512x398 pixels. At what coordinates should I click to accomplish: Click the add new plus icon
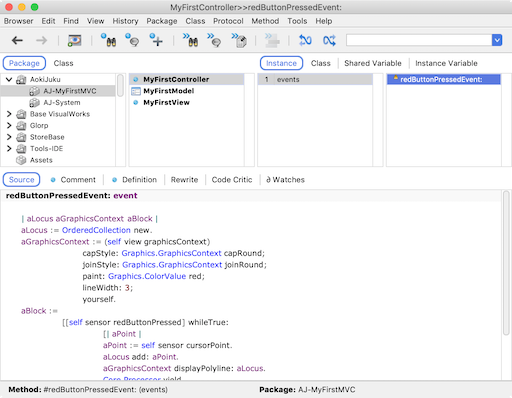[156, 40]
